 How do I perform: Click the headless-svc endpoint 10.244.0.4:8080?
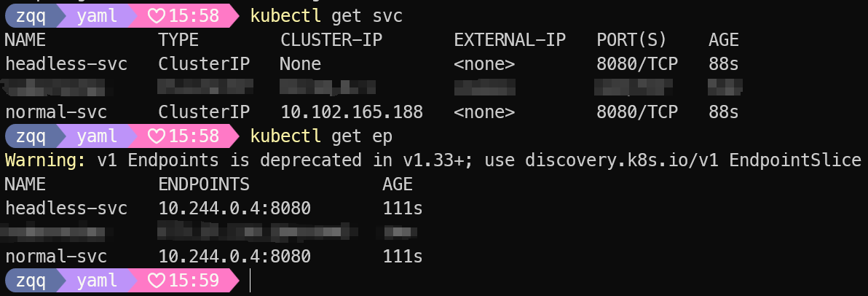[x=234, y=209]
